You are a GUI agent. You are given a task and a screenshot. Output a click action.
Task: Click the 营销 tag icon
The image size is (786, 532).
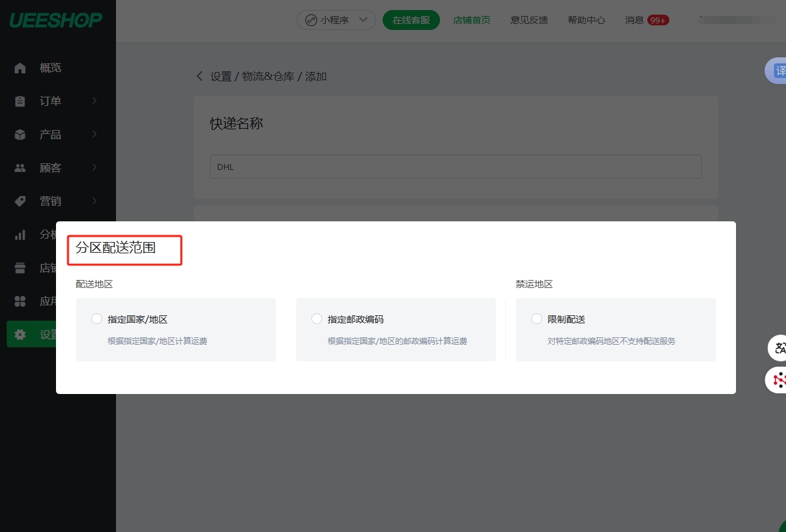[20, 201]
